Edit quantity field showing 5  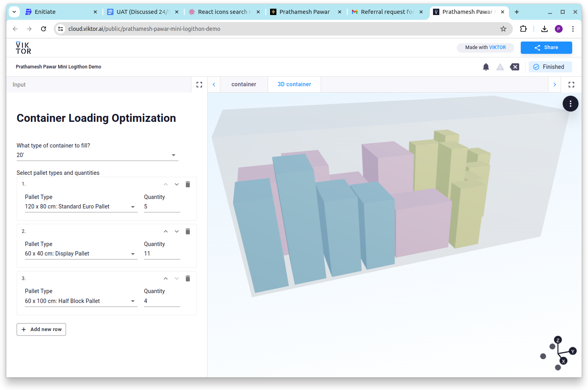(x=162, y=206)
